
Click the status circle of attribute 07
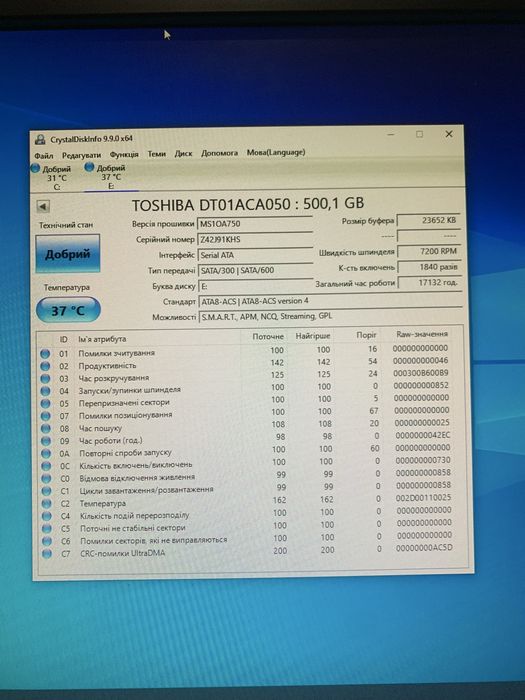(x=46, y=417)
